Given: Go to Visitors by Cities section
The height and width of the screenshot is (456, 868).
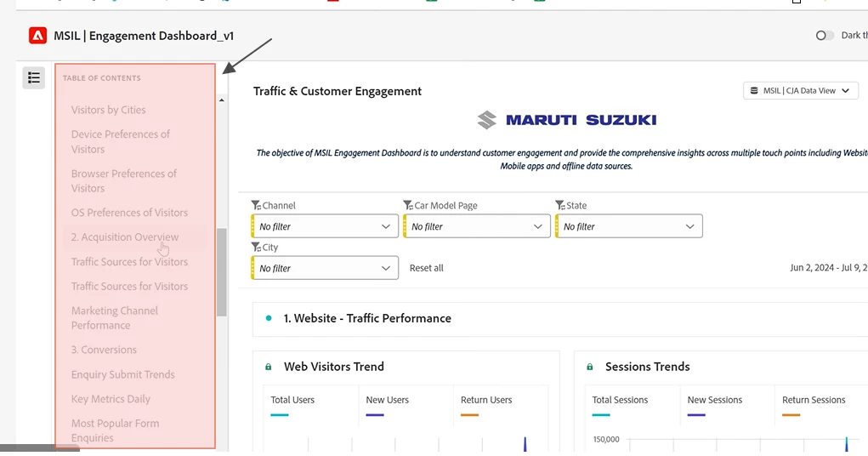Looking at the screenshot, I should click(x=109, y=110).
